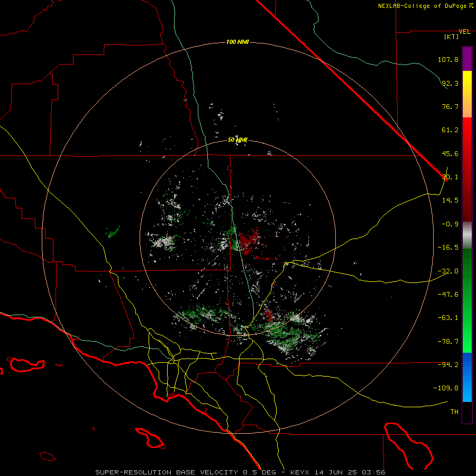Pick the gray near-zero segment of the color bar
This screenshot has height=476, width=476.
tap(467, 235)
